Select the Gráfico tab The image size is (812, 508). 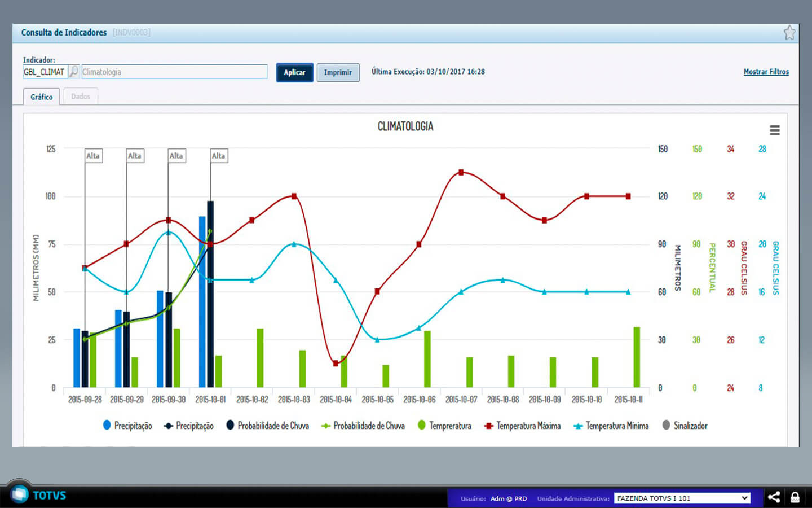pos(42,97)
